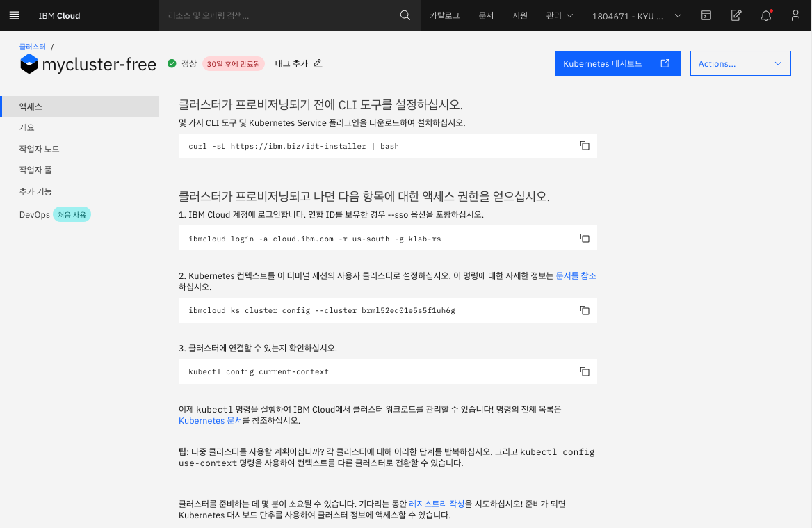This screenshot has height=528, width=812.
Task: Select the 개요 sidebar tab
Action: tap(80, 127)
